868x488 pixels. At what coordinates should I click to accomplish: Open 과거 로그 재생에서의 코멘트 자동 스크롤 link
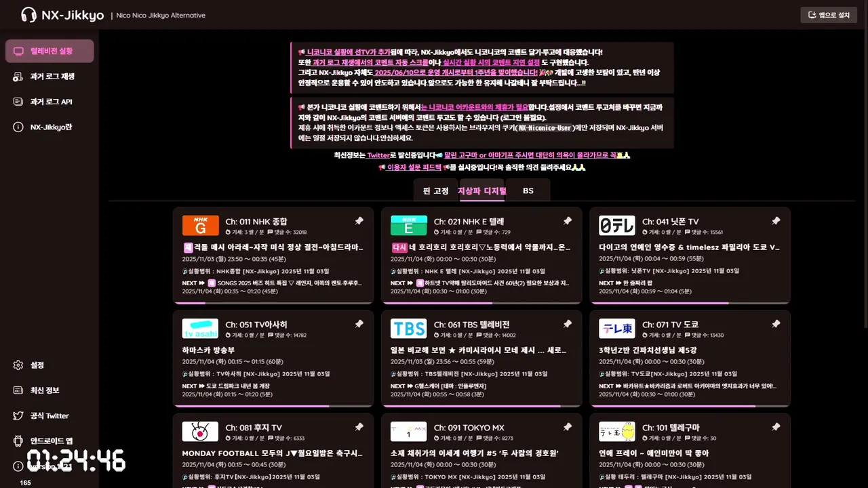point(370,62)
